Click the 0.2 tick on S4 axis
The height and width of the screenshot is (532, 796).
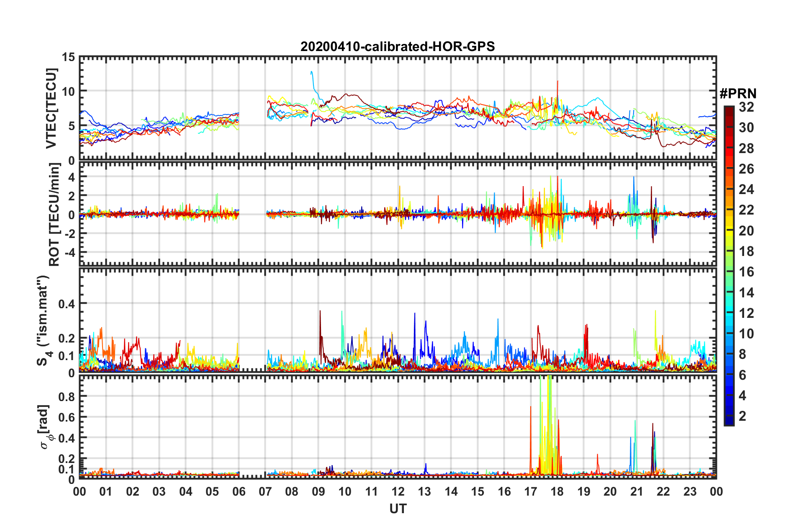67,338
